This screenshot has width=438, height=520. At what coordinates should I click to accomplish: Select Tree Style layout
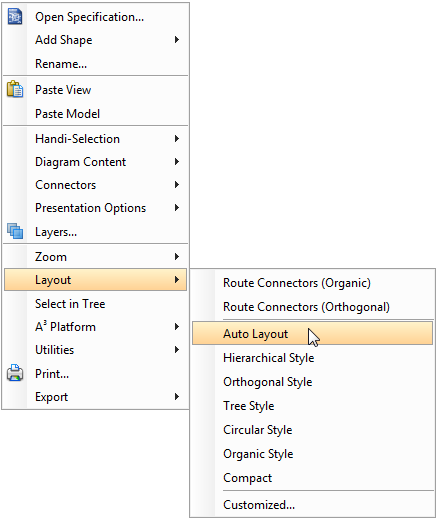[x=312, y=406]
